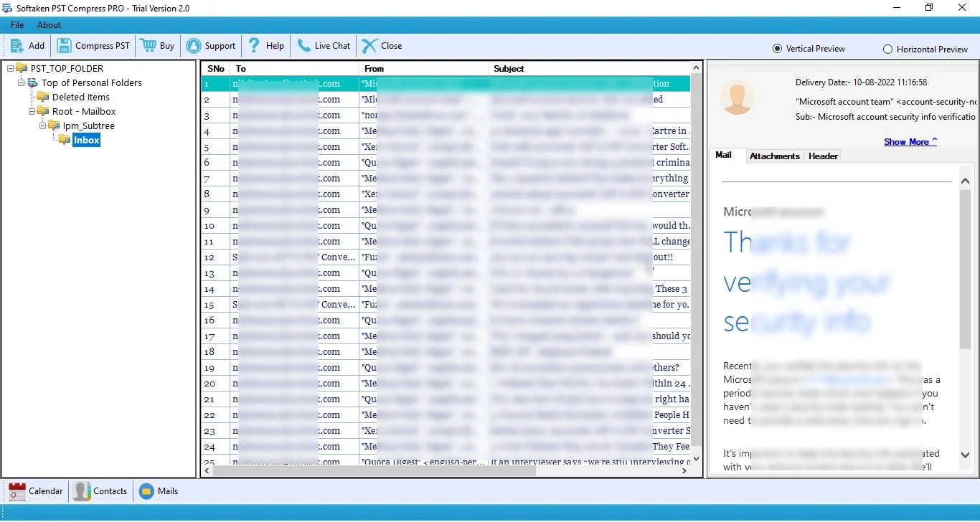Enable Horizontal Preview mode
Viewport: 980px width, 522px height.
pos(887,49)
